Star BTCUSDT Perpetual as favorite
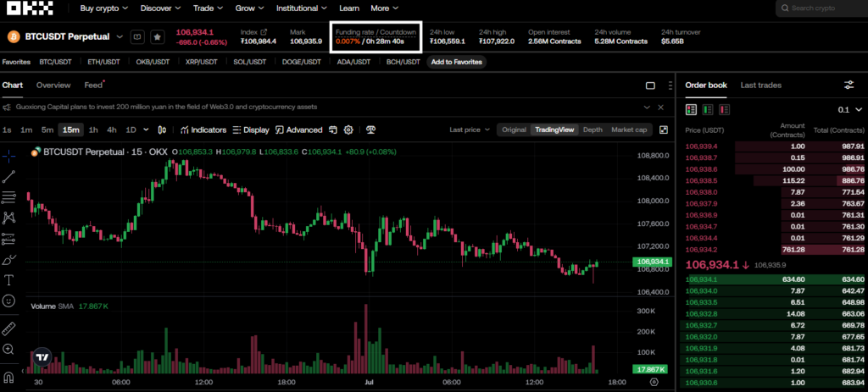868x392 pixels. point(158,37)
